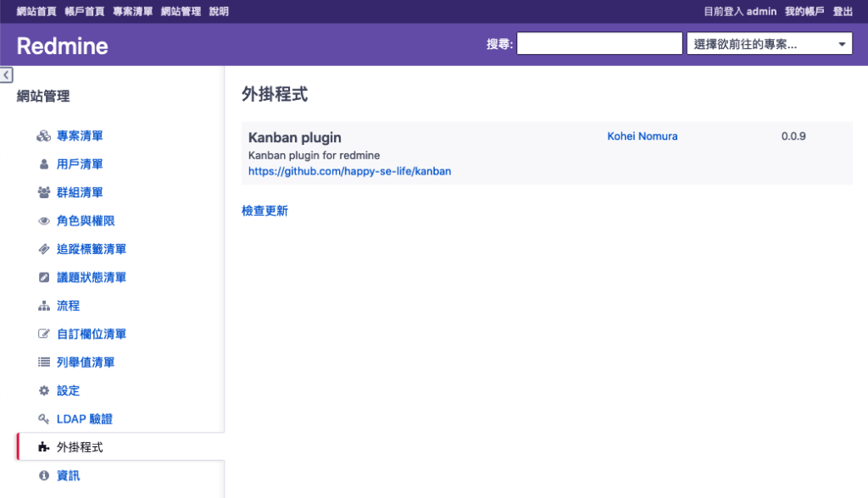Click the gear icon beside 設定
This screenshot has width=868, height=498.
44,390
